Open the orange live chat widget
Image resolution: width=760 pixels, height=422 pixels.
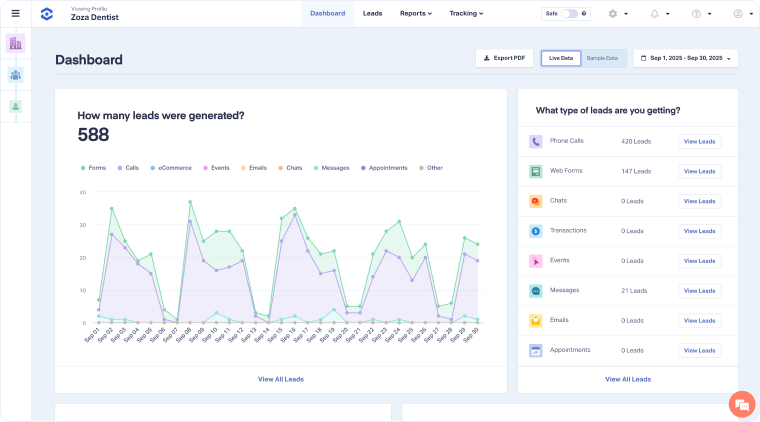(x=741, y=404)
